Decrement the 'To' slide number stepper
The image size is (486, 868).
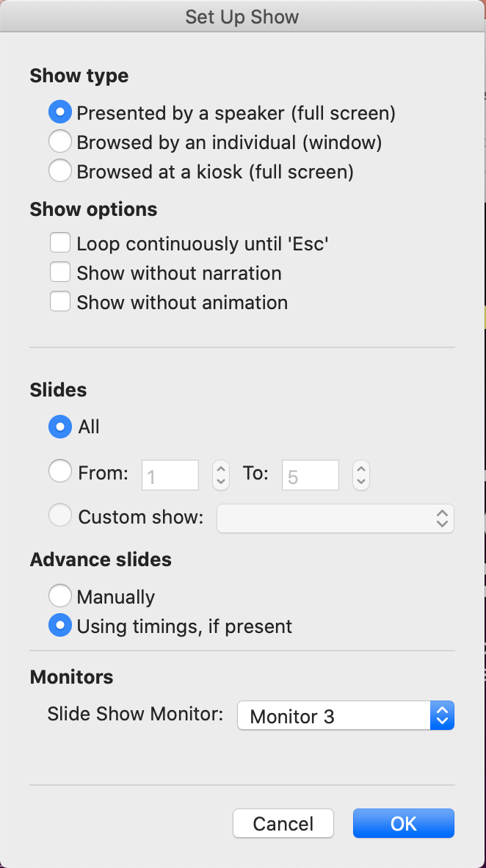coord(360,482)
